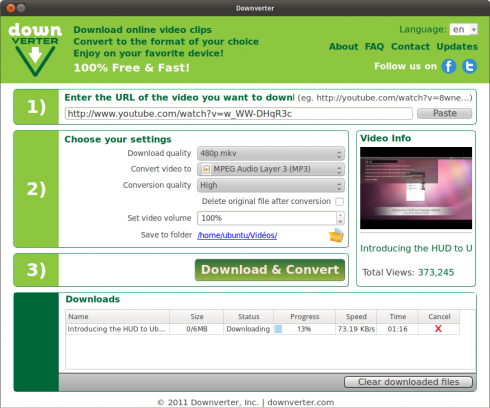Click the video preview thumbnail
Viewport: 490px width, 408px height.
[416, 188]
